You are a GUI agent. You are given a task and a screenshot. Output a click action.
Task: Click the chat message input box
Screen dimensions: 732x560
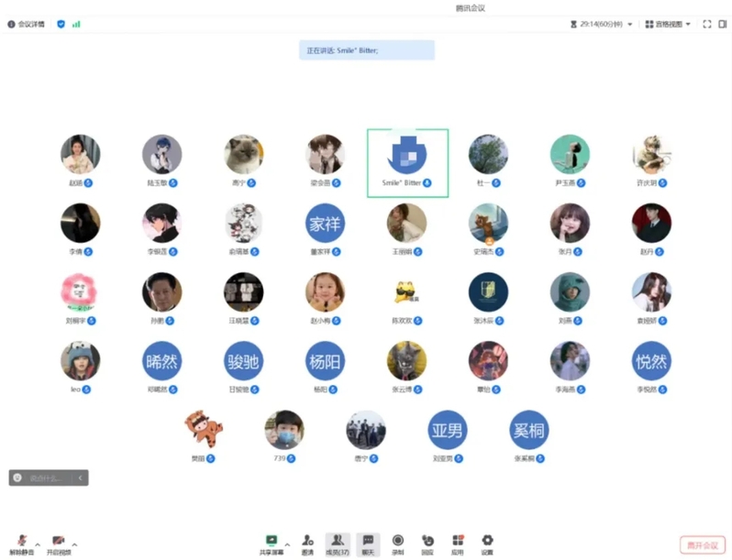(x=46, y=478)
